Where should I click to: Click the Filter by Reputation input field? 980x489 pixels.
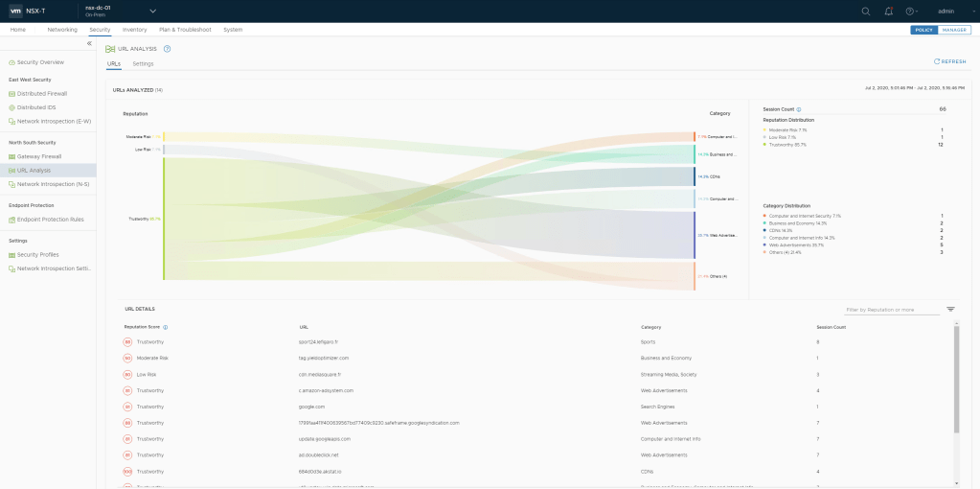[x=891, y=310]
